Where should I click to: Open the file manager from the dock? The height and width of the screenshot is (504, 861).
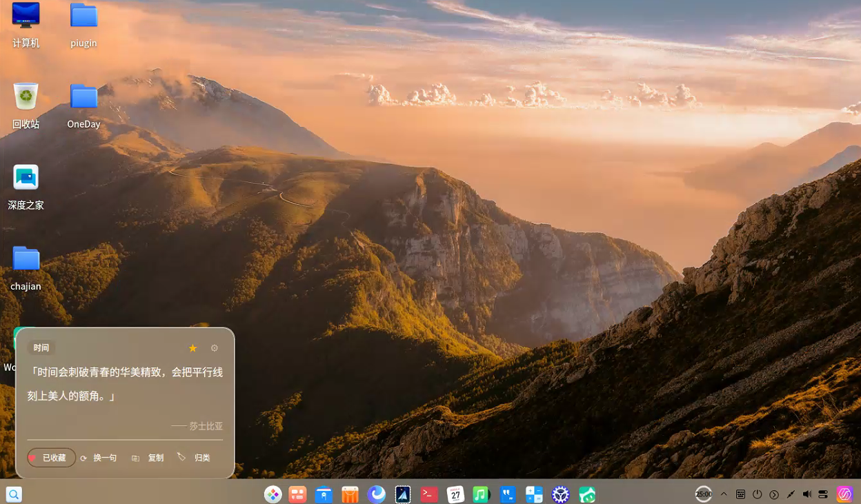[x=324, y=494]
